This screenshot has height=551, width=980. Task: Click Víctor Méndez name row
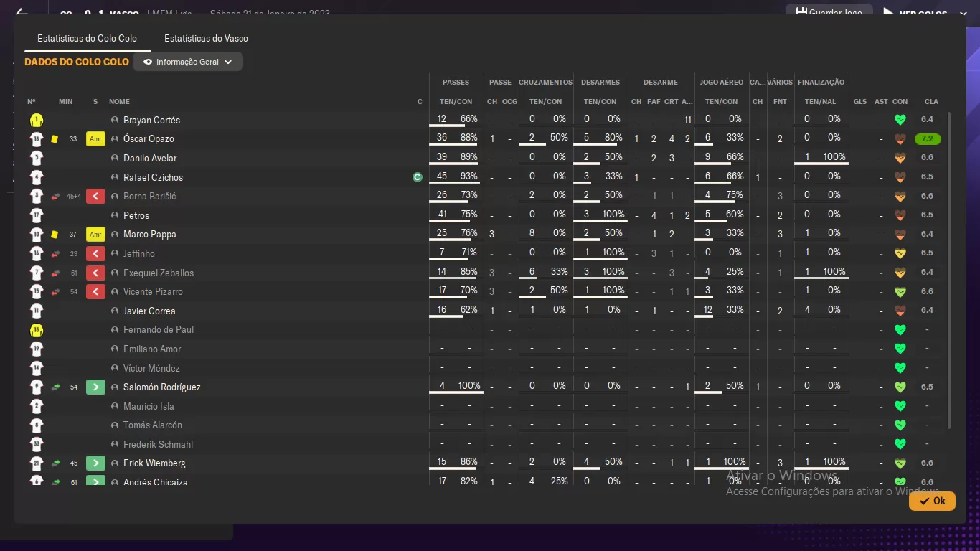tap(151, 368)
